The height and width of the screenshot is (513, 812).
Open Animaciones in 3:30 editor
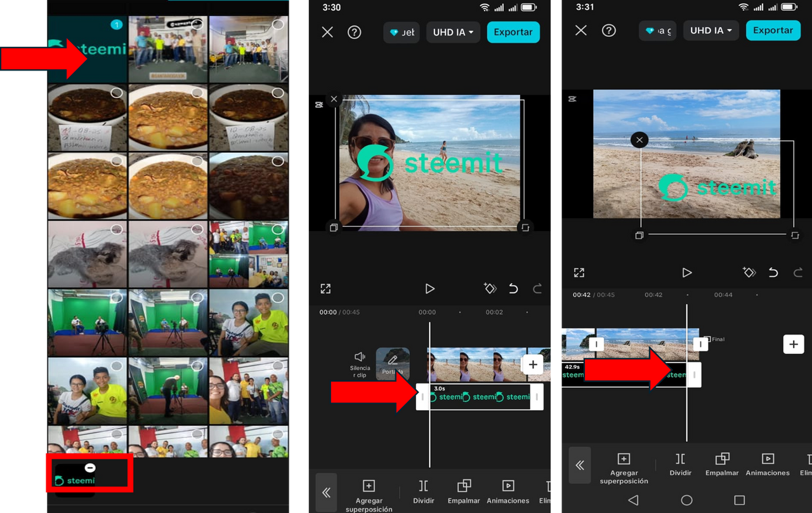point(508,492)
